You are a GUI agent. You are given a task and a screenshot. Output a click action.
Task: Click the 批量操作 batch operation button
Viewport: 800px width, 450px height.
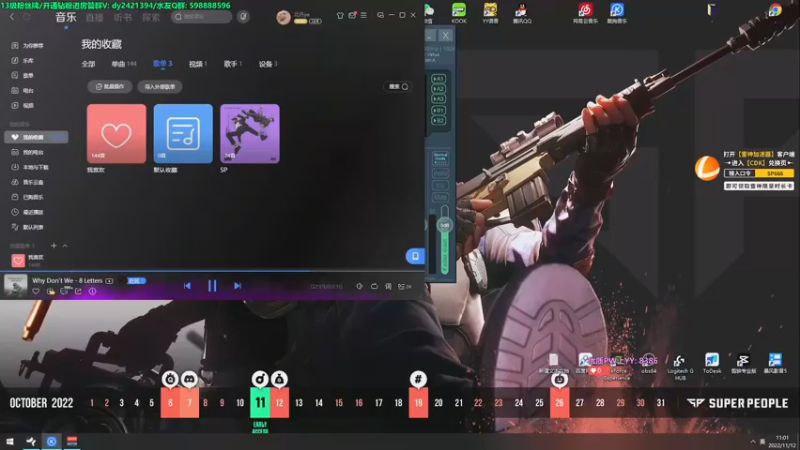coord(110,87)
